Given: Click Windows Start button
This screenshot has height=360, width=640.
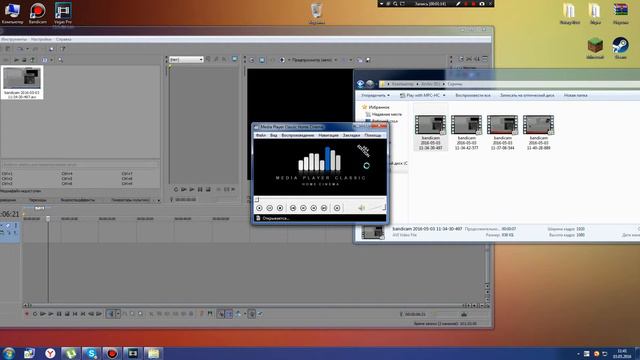Looking at the screenshot, I should coord(8,353).
